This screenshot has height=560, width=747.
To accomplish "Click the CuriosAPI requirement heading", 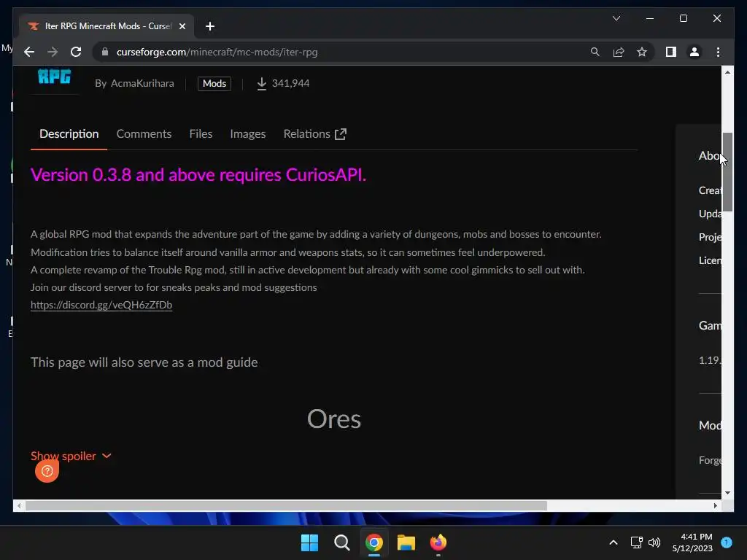I will pyautogui.click(x=198, y=175).
